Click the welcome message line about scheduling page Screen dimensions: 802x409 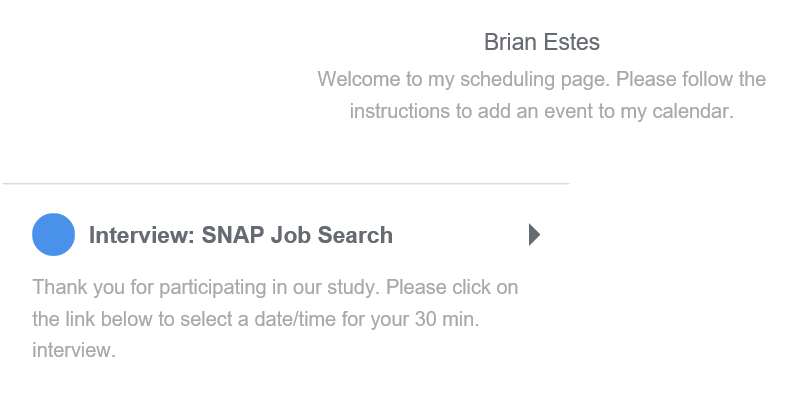pyautogui.click(x=541, y=78)
